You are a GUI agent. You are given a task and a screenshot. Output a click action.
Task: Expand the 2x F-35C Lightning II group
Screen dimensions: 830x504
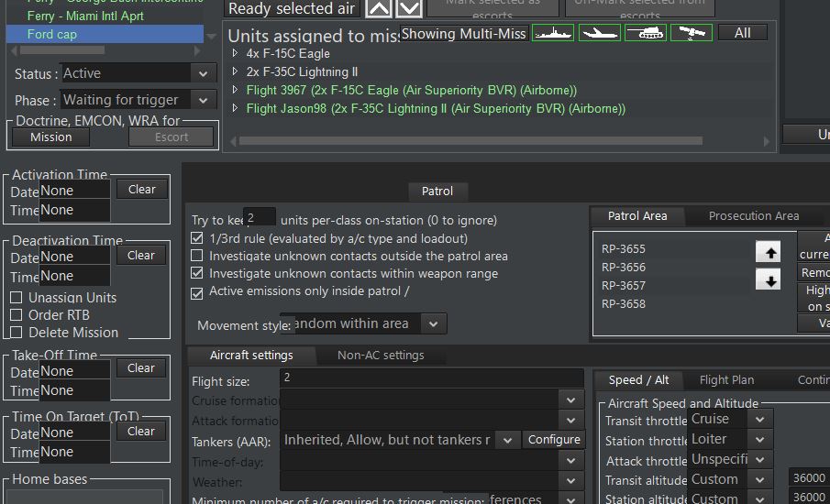(235, 71)
